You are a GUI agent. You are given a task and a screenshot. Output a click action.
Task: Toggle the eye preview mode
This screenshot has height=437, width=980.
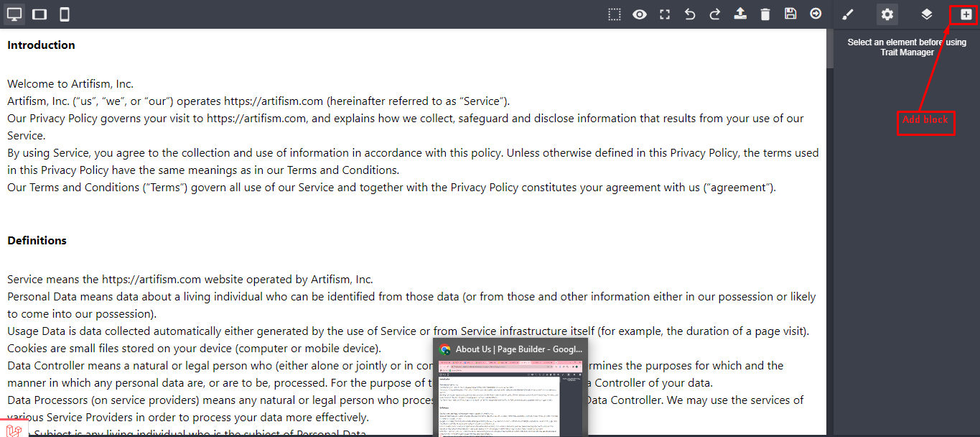pos(640,14)
